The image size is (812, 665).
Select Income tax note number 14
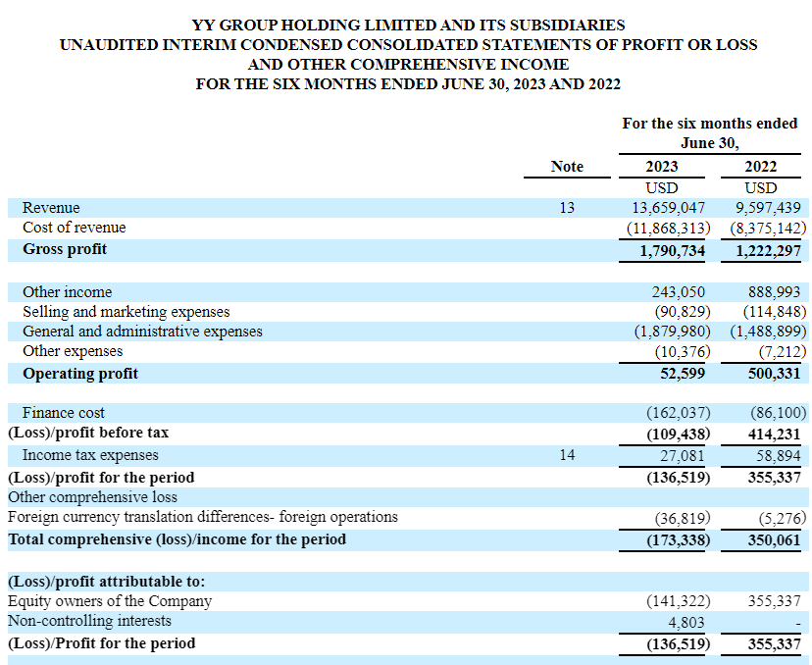click(x=567, y=455)
